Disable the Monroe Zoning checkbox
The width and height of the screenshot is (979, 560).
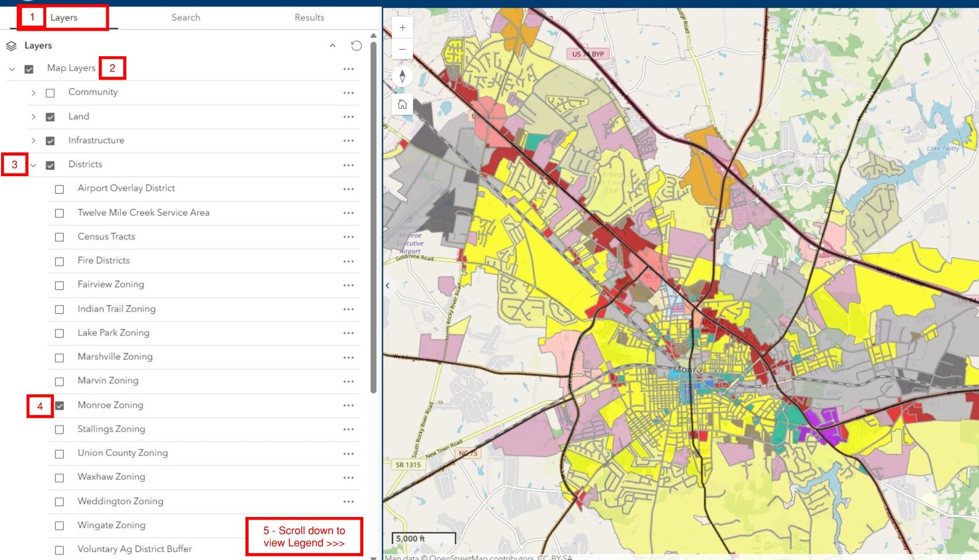(x=59, y=405)
